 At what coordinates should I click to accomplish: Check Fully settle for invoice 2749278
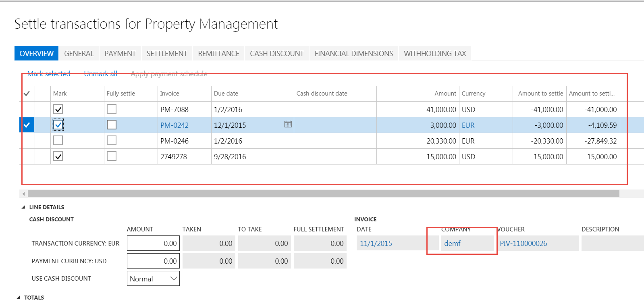[x=112, y=156]
